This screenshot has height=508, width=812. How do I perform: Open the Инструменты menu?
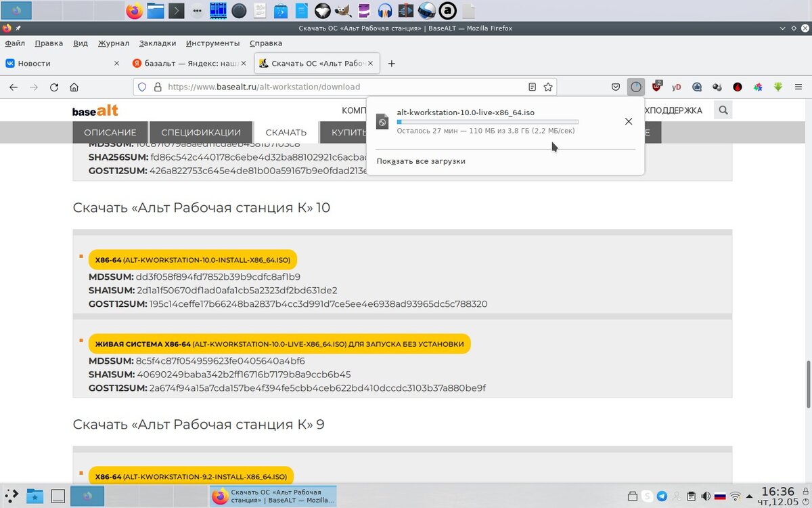pyautogui.click(x=213, y=43)
